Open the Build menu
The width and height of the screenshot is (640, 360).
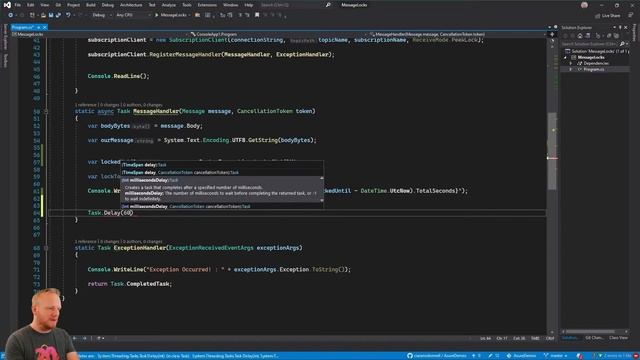click(91, 5)
